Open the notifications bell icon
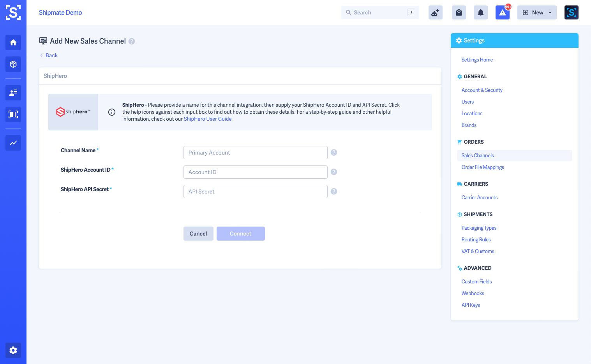Screen dimensions: 591x364 pos(481,12)
